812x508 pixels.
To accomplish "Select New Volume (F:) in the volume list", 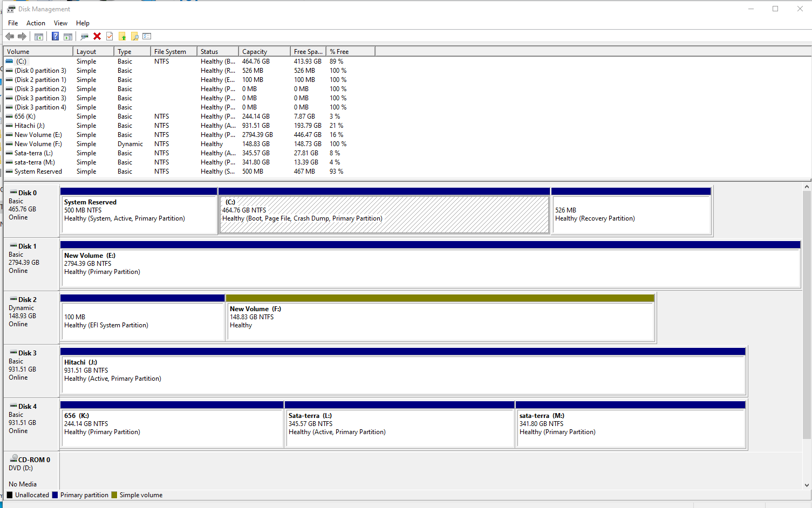I will pyautogui.click(x=189, y=144).
